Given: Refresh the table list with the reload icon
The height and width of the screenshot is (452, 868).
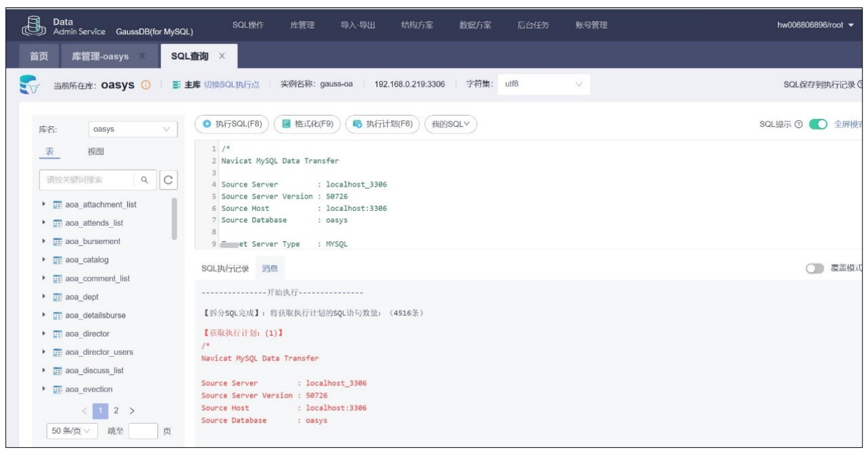Looking at the screenshot, I should pos(168,180).
